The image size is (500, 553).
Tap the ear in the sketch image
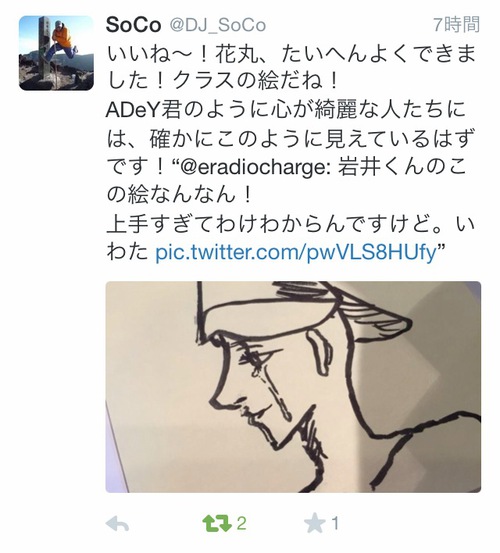pos(319,353)
